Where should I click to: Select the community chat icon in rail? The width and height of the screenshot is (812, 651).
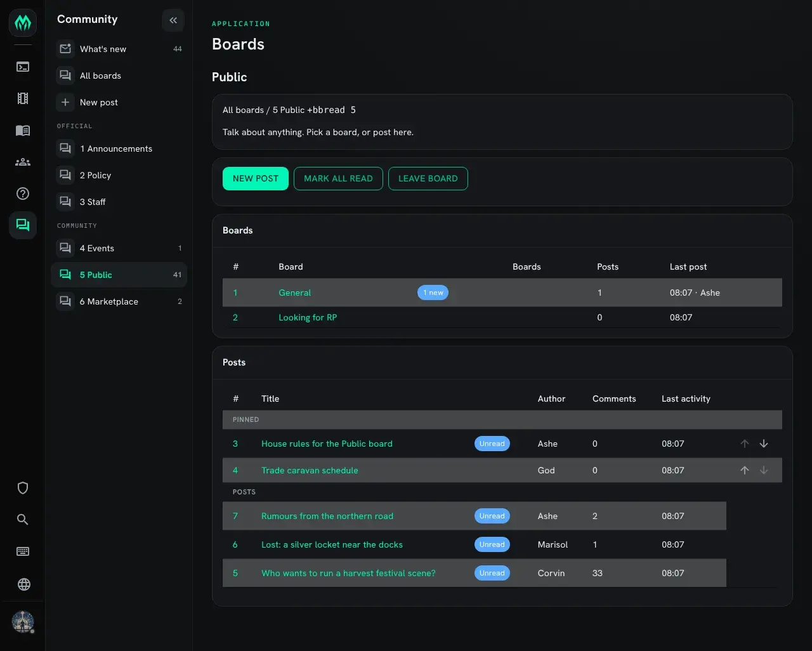point(23,225)
